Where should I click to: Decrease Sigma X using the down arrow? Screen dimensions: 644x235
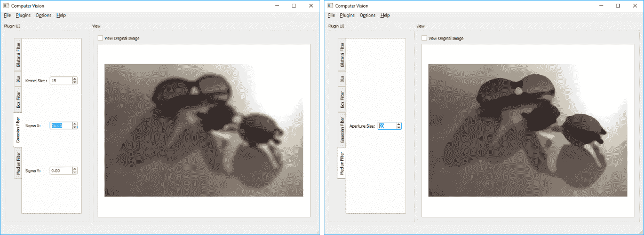(75, 128)
